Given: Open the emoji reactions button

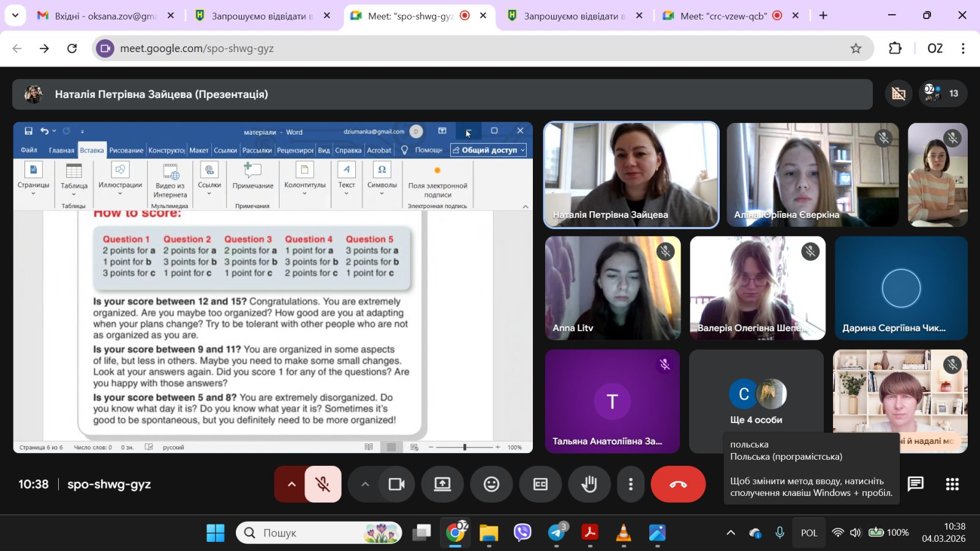Looking at the screenshot, I should 491,484.
